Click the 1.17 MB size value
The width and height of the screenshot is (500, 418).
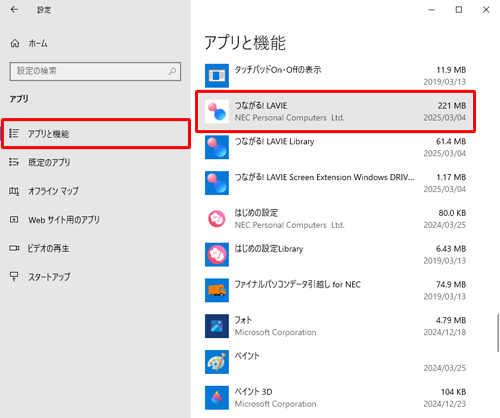(x=451, y=177)
